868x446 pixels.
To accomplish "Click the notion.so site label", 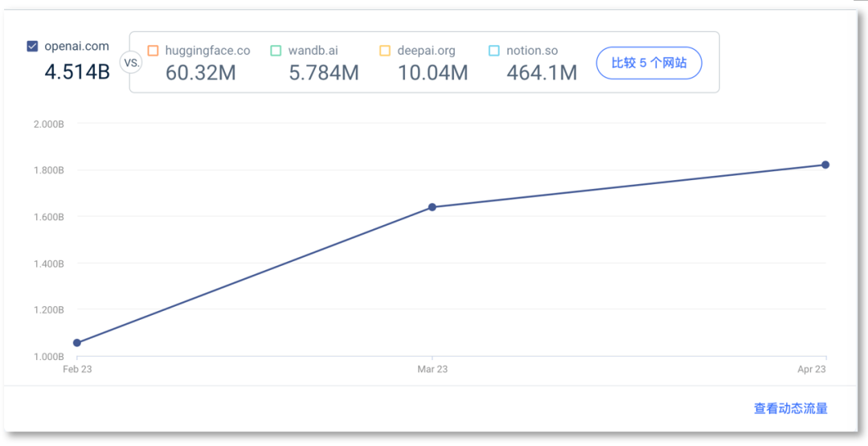I will pos(532,51).
